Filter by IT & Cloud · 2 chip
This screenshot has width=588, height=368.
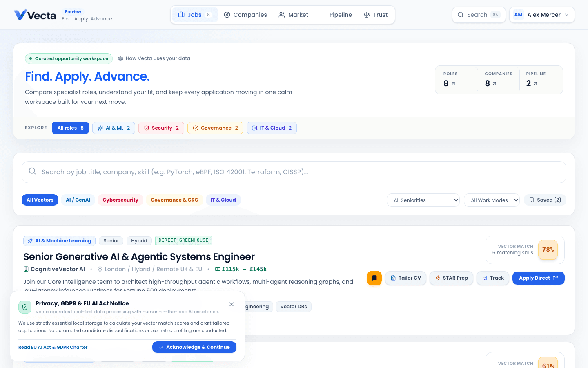click(272, 128)
